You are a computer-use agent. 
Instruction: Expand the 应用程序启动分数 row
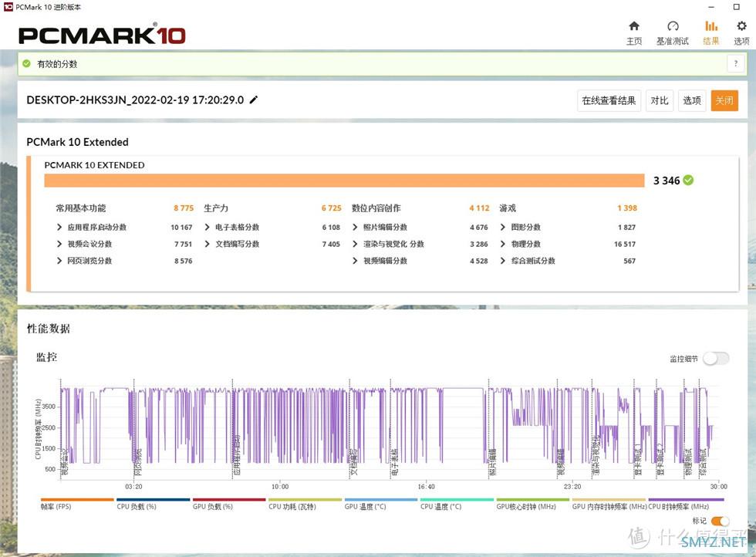point(59,227)
